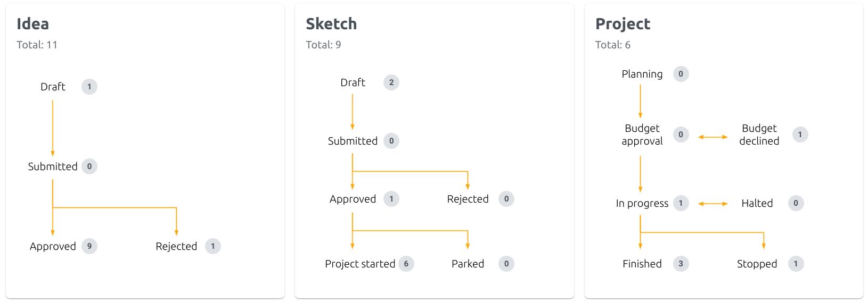Select Parked status in Sketch workflow
This screenshot has height=302, width=868.
[468, 264]
